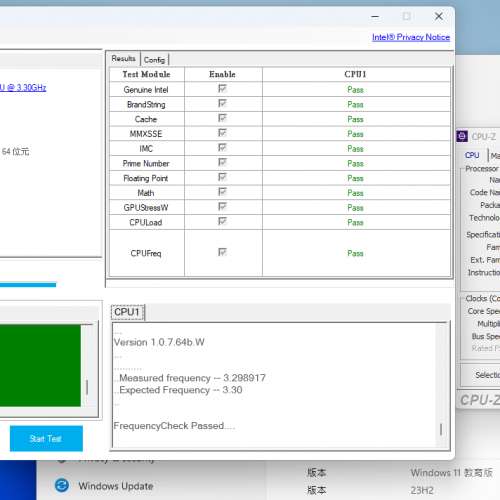
Task: Select the CPU1 log tab
Action: [x=127, y=312]
